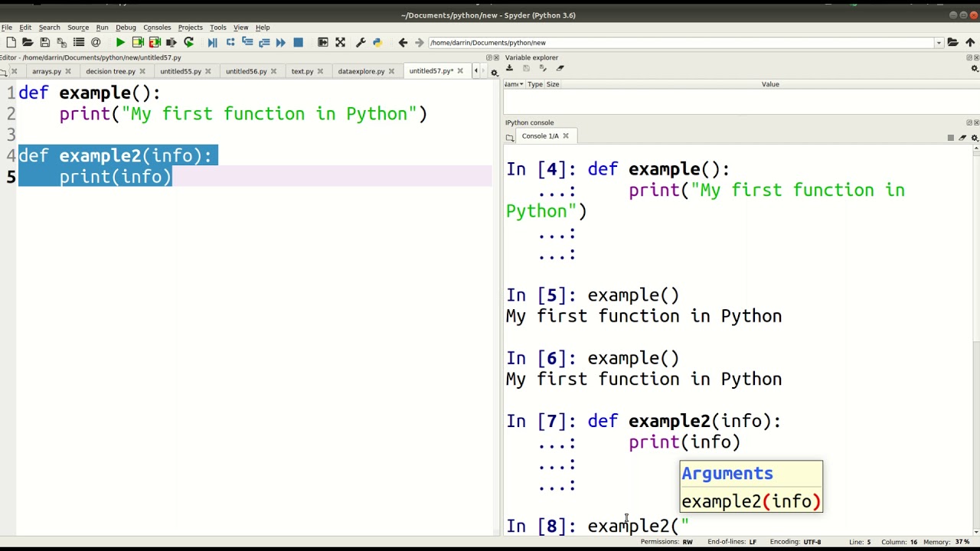This screenshot has height=551, width=980.
Task: Click line 2 print statement in editor
Action: coord(243,114)
